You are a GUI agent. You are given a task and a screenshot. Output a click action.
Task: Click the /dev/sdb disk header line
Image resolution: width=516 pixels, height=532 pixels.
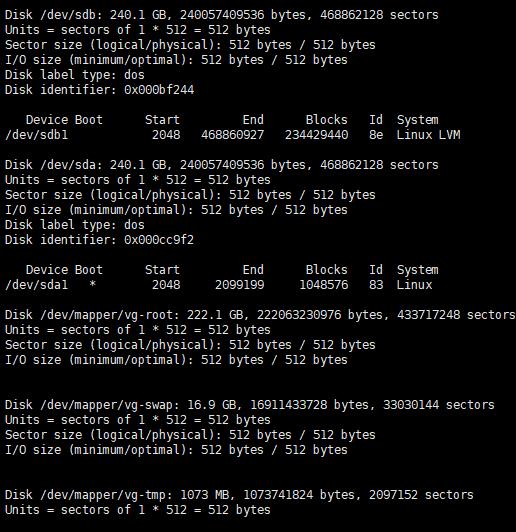click(x=222, y=15)
